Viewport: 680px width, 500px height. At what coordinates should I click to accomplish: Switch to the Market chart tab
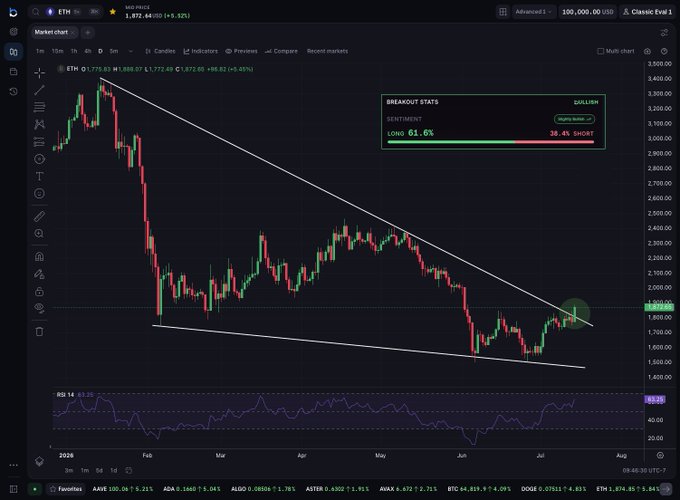(x=51, y=33)
